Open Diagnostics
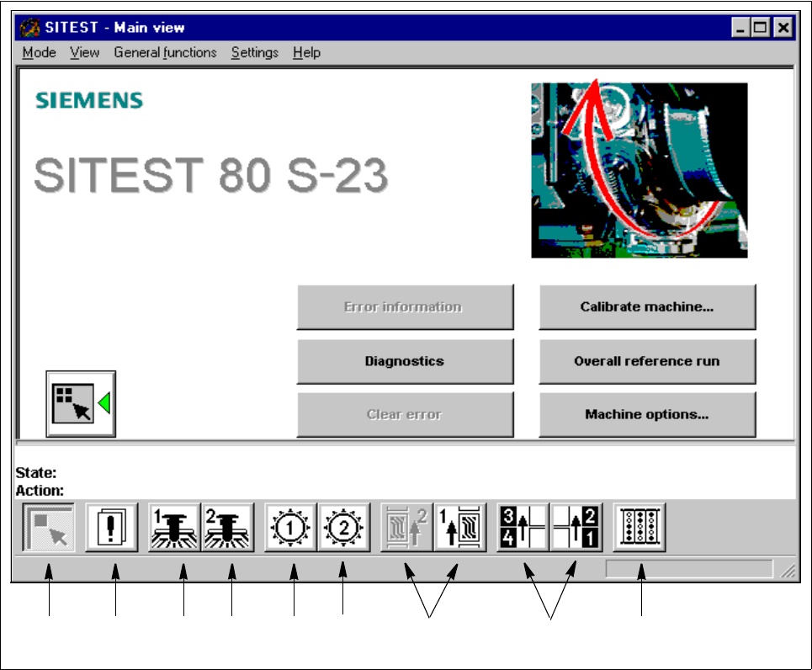Screen dimensions: 812x670 (x=405, y=361)
